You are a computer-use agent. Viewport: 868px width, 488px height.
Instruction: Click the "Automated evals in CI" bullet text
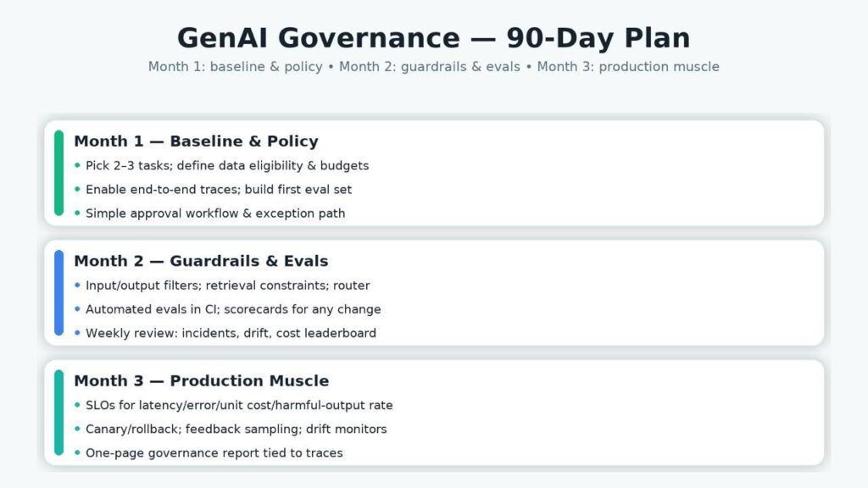pyautogui.click(x=233, y=309)
